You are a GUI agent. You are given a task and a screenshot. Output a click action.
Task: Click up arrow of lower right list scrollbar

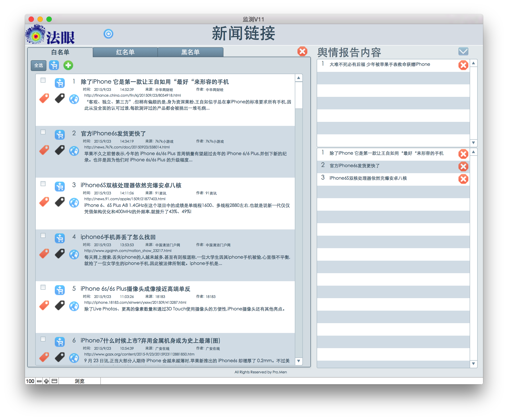pos(473,152)
